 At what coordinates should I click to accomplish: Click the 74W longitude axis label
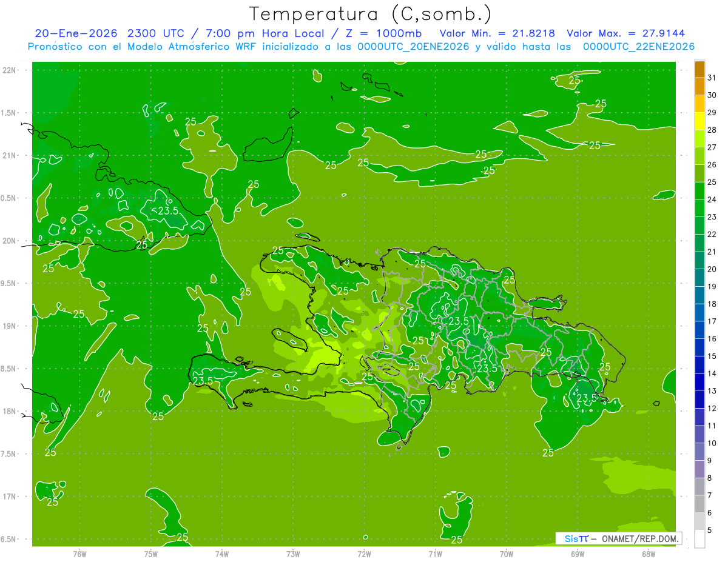click(x=221, y=554)
